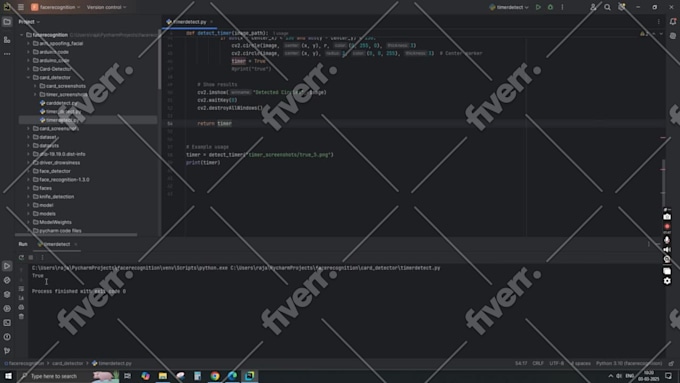Toggle soft-wrap in run console
The image size is (680, 383).
(x=21, y=288)
